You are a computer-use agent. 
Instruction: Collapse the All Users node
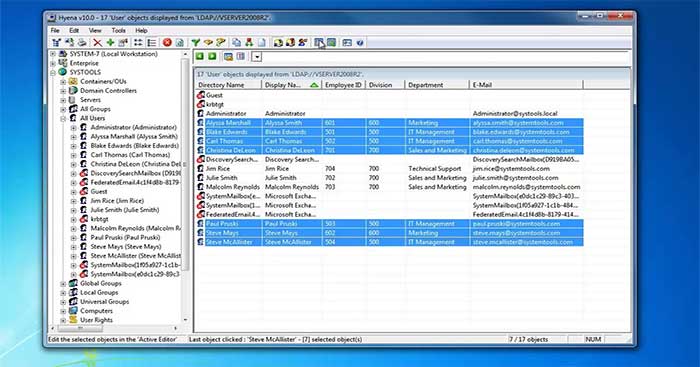point(63,118)
